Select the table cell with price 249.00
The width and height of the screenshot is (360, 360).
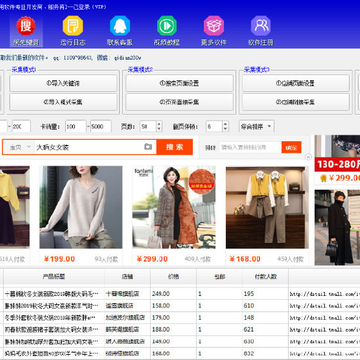(173, 294)
